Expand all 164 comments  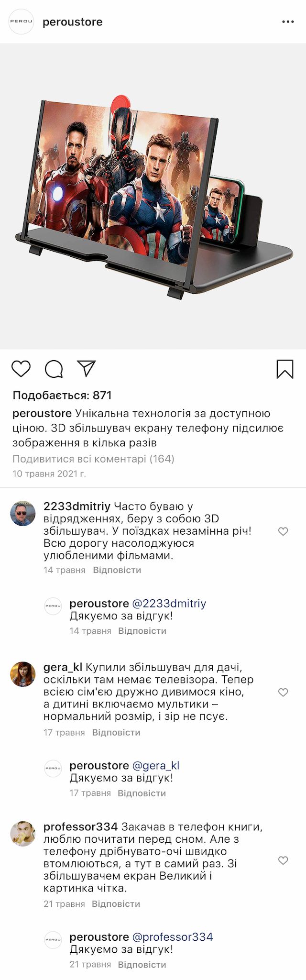click(93, 459)
